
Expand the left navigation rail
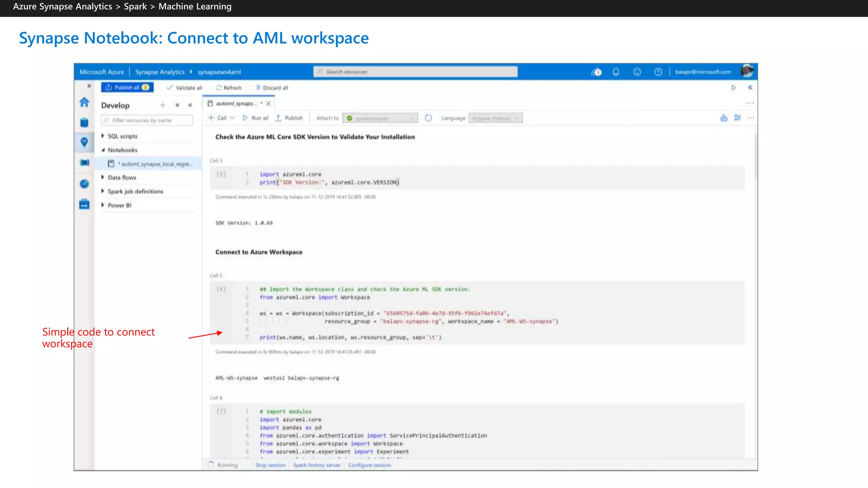89,86
